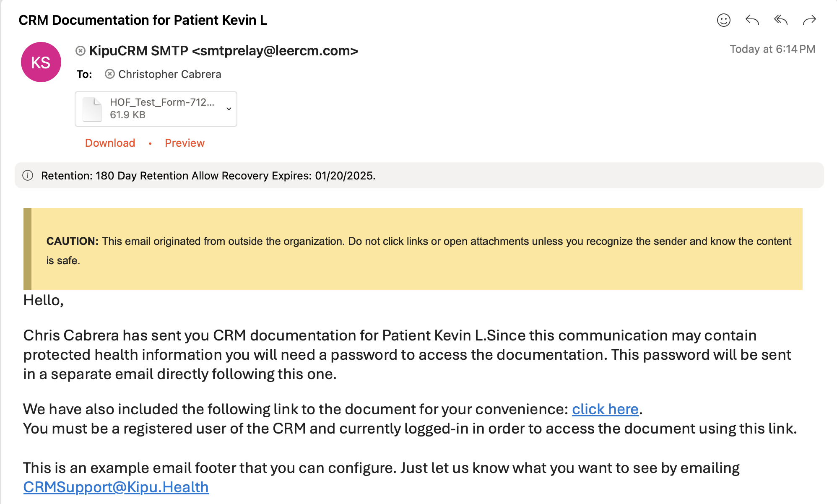The height and width of the screenshot is (504, 837).
Task: Click the retention info circle icon
Action: click(x=28, y=175)
